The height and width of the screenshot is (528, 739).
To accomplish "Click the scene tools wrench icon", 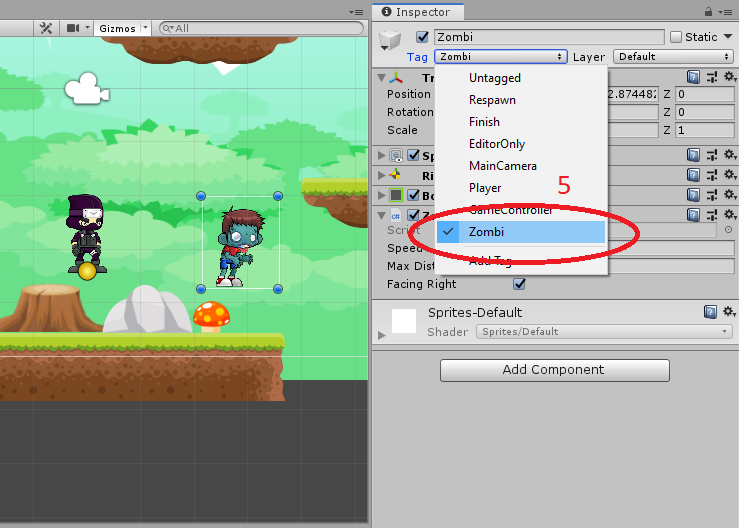I will coord(45,28).
